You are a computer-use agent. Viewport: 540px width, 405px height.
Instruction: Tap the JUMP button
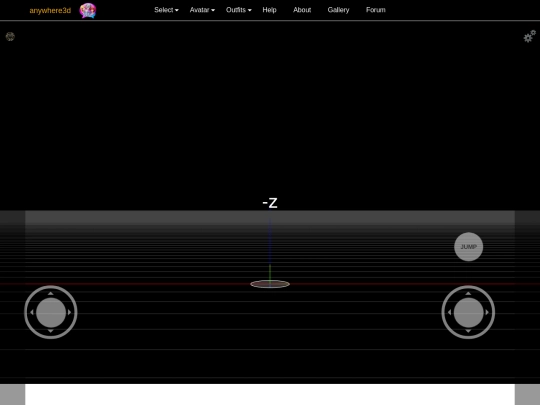[x=468, y=247]
